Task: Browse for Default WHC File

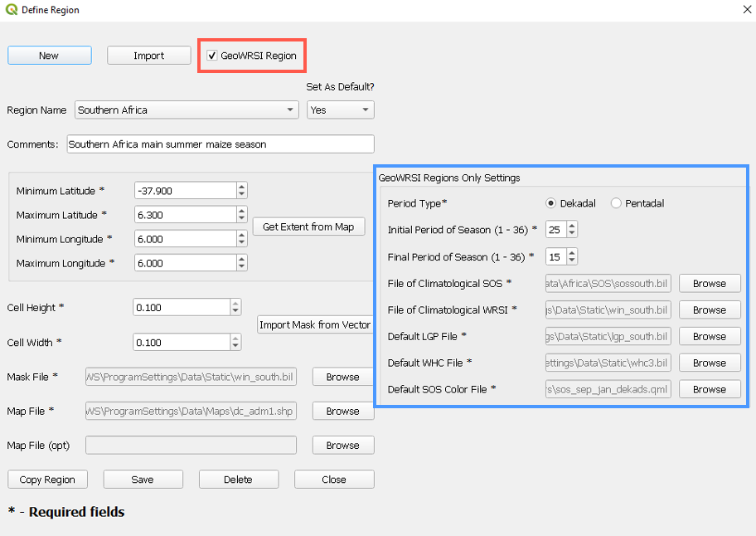Action: pos(709,363)
